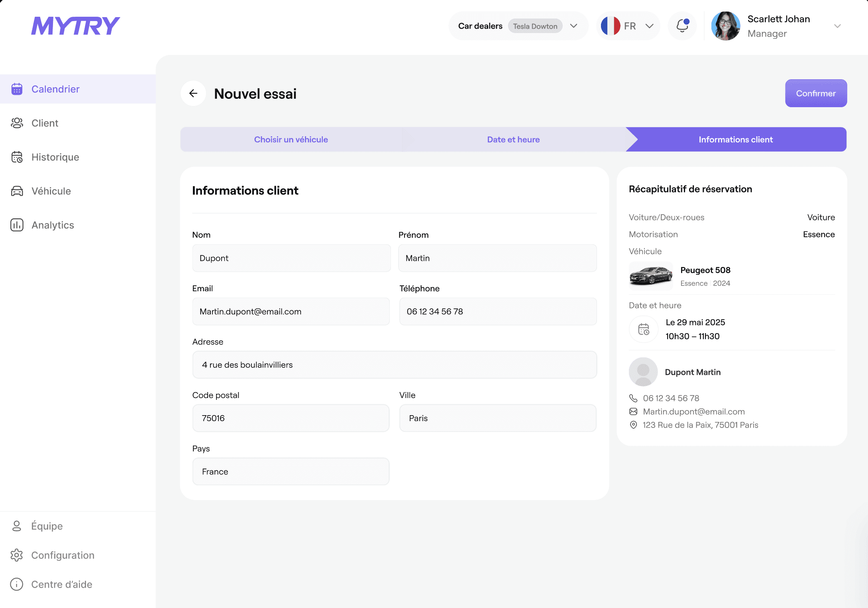Click the Centre d'aide info icon
Image resolution: width=868 pixels, height=608 pixels.
pos(17,584)
